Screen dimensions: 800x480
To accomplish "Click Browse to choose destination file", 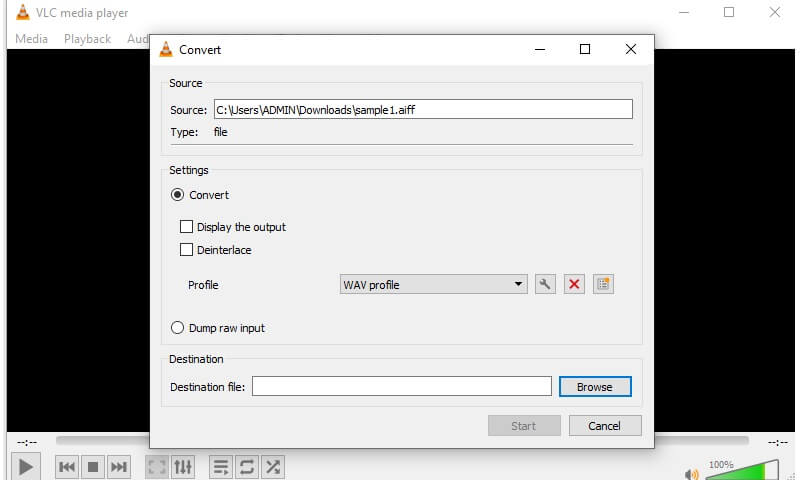I will coord(594,387).
